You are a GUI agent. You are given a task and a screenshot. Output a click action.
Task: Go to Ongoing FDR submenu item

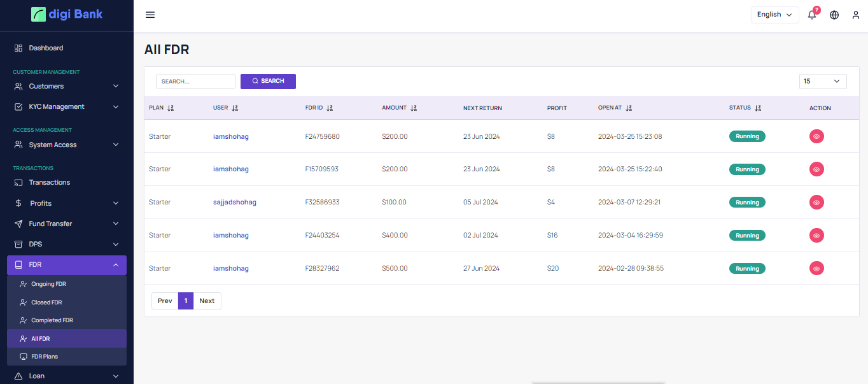48,284
